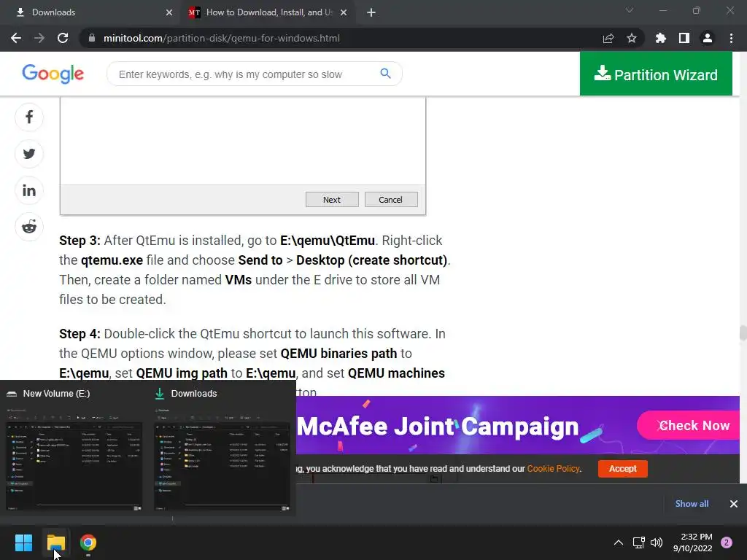Toggle the Chrome side panel

[684, 38]
